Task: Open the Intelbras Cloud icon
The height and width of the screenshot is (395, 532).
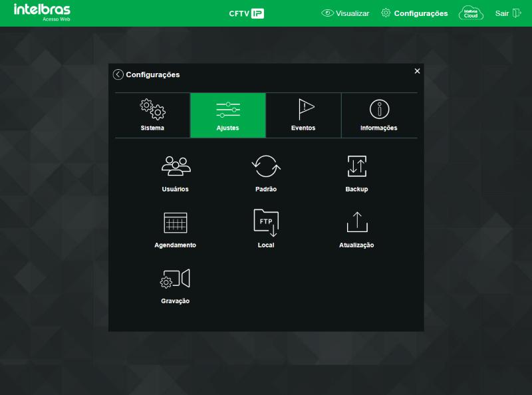Action: (x=471, y=13)
